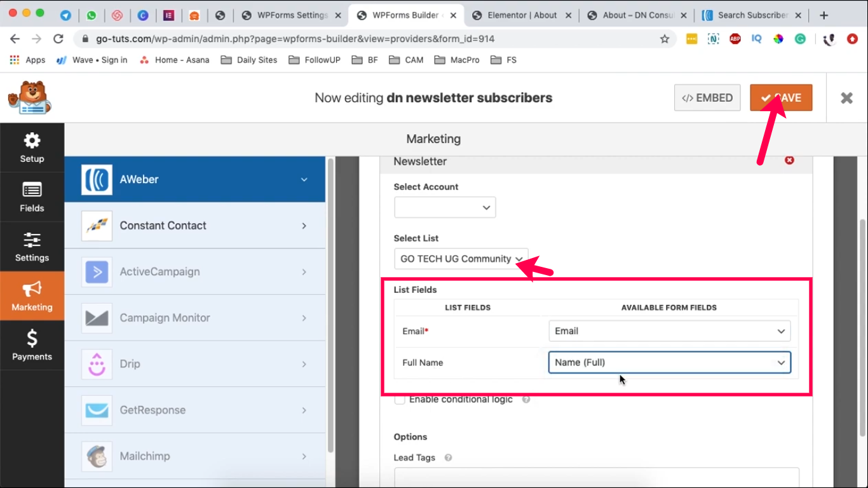Open the FS bookmark folder

pyautogui.click(x=503, y=60)
